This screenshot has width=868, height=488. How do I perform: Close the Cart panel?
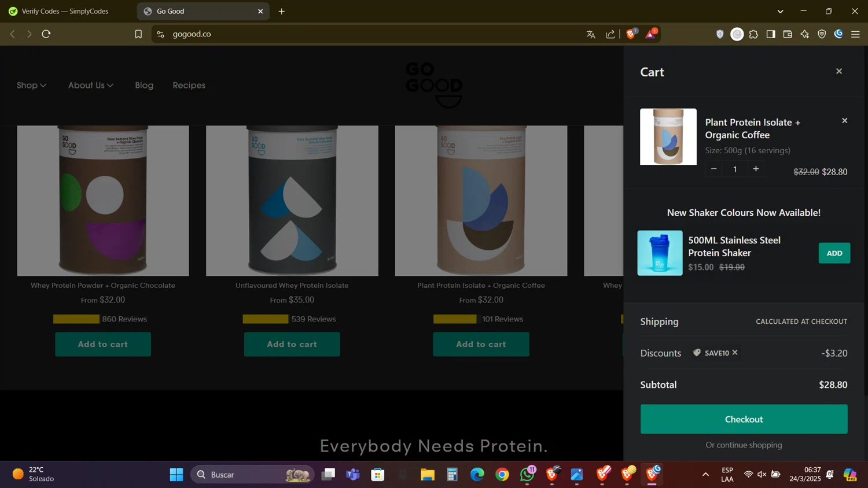pyautogui.click(x=839, y=71)
